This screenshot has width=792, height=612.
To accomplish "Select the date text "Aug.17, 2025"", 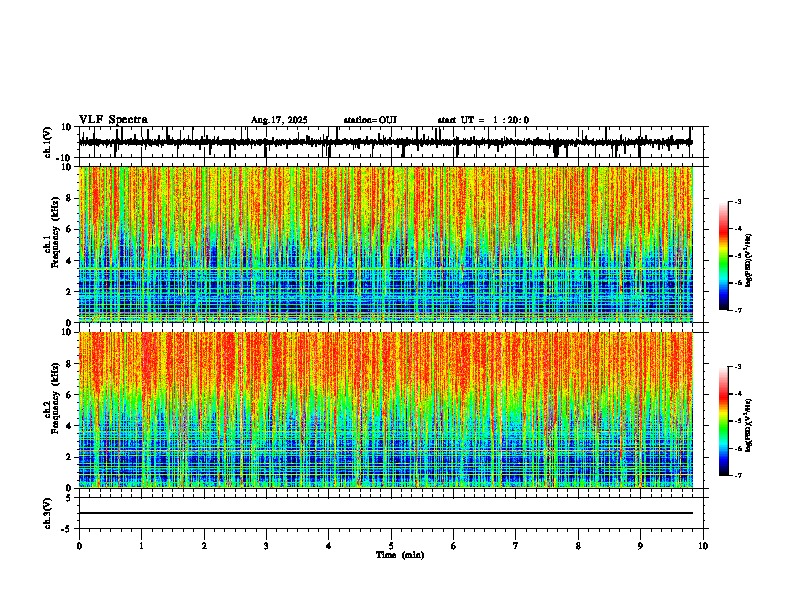I will tap(279, 120).
